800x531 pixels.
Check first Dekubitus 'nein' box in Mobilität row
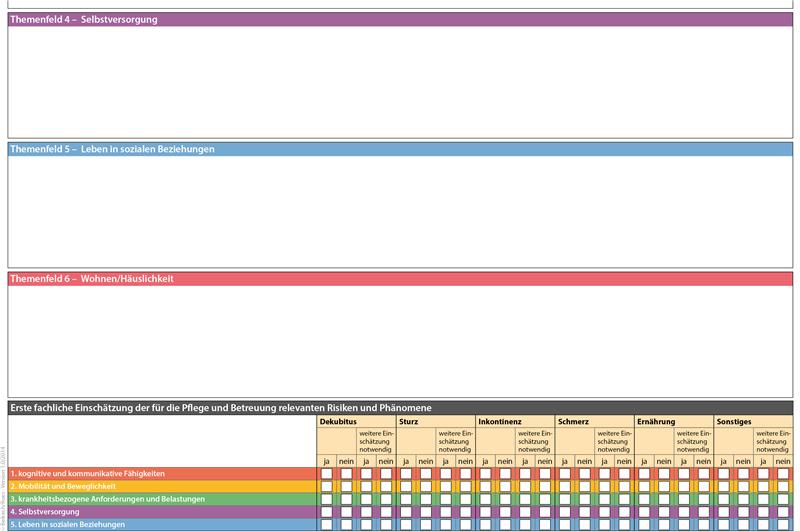[x=347, y=486]
